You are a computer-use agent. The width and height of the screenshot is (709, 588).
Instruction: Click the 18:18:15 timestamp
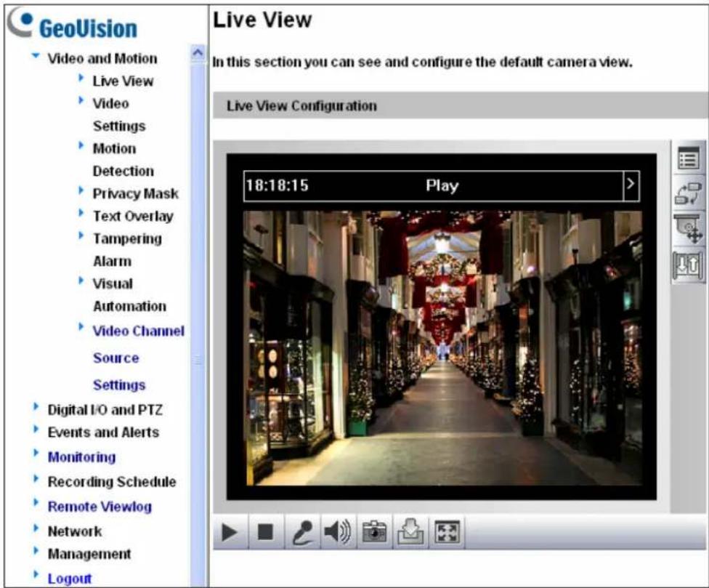[277, 185]
